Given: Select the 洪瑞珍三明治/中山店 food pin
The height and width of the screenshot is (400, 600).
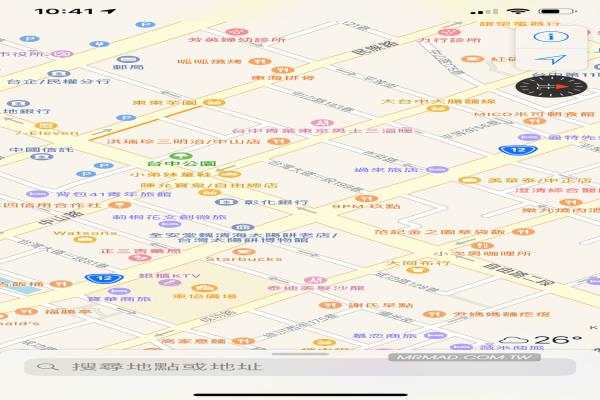Looking at the screenshot, I should (x=279, y=141).
